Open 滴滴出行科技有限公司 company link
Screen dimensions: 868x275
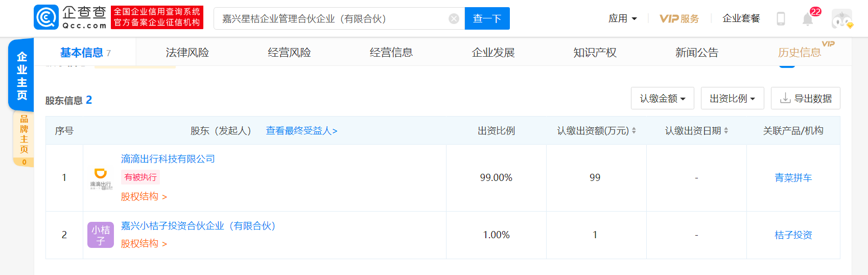click(x=168, y=159)
